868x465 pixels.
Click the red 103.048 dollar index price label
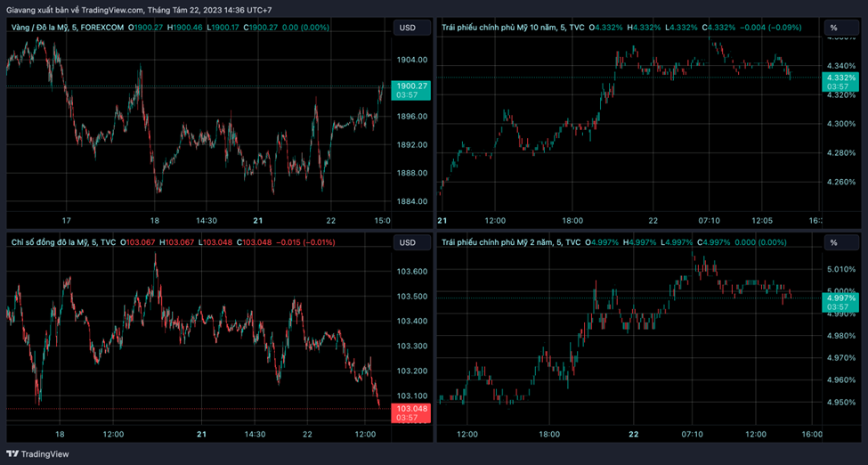(x=410, y=409)
